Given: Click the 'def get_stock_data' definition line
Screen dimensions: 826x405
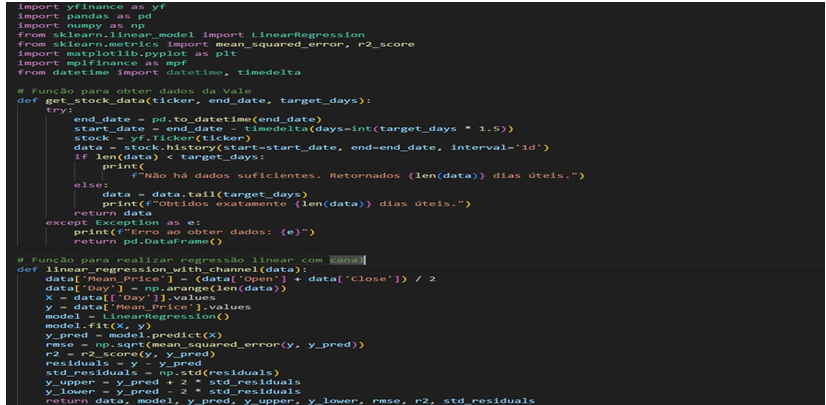Looking at the screenshot, I should click(193, 100).
